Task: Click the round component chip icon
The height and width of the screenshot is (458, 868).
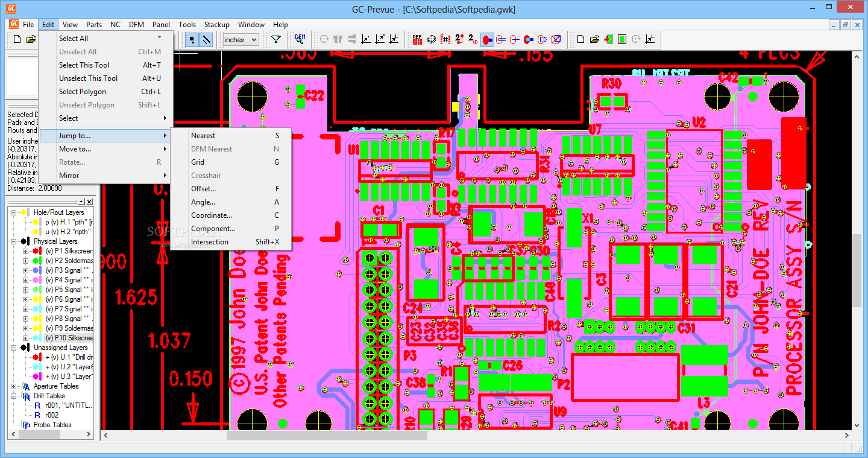Action: pyautogui.click(x=431, y=39)
